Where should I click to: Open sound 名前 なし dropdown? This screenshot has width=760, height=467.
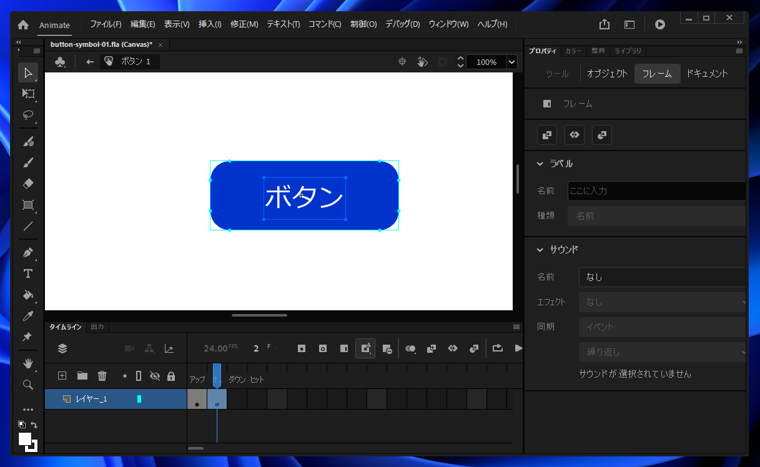point(662,277)
